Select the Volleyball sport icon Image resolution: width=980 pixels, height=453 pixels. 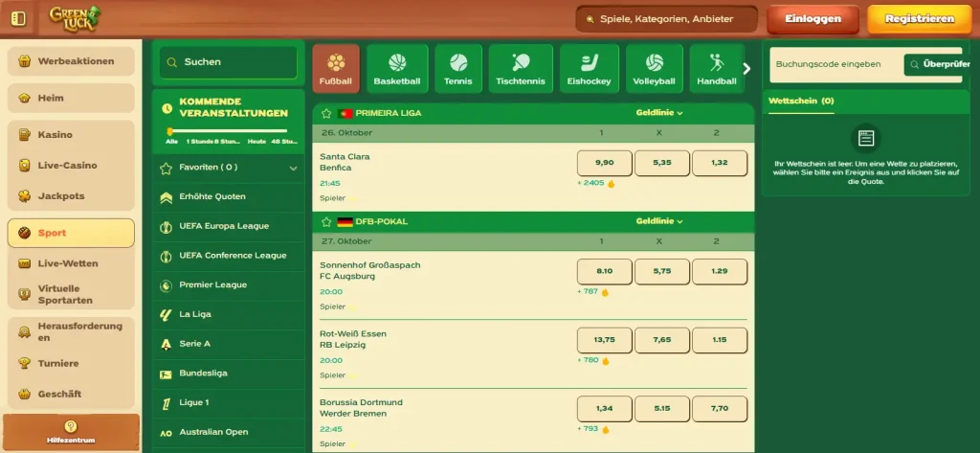(654, 68)
